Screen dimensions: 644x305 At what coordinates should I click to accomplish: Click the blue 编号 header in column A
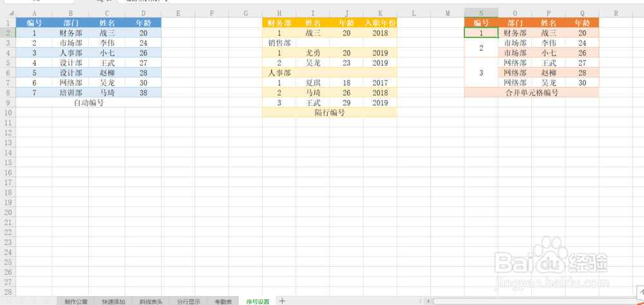click(x=34, y=23)
